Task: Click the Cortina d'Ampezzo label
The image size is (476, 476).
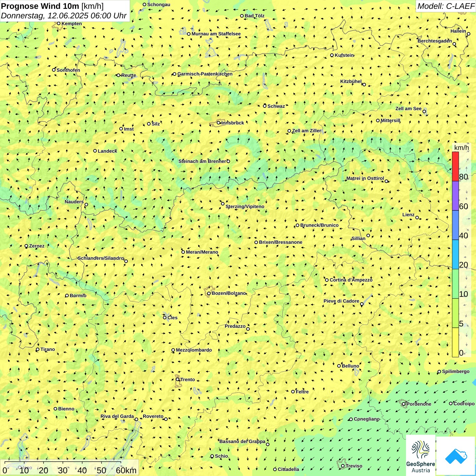Action: [x=351, y=280]
